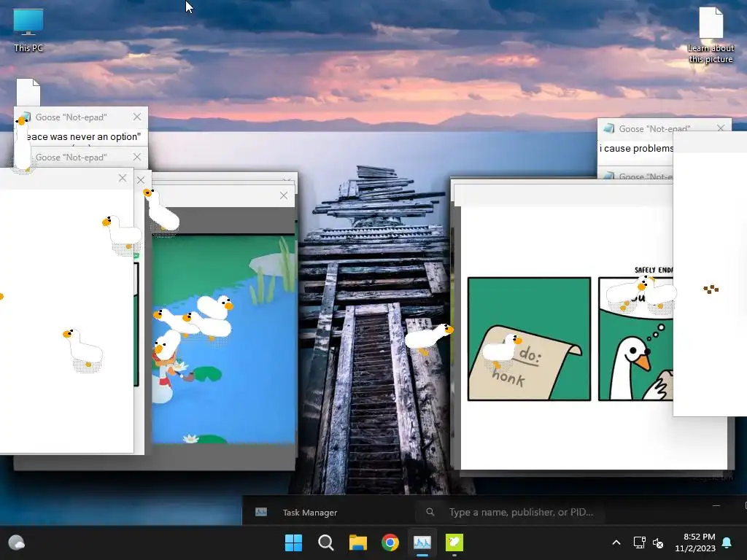
Task: Close the large white goose window on left
Action: pyautogui.click(x=123, y=178)
